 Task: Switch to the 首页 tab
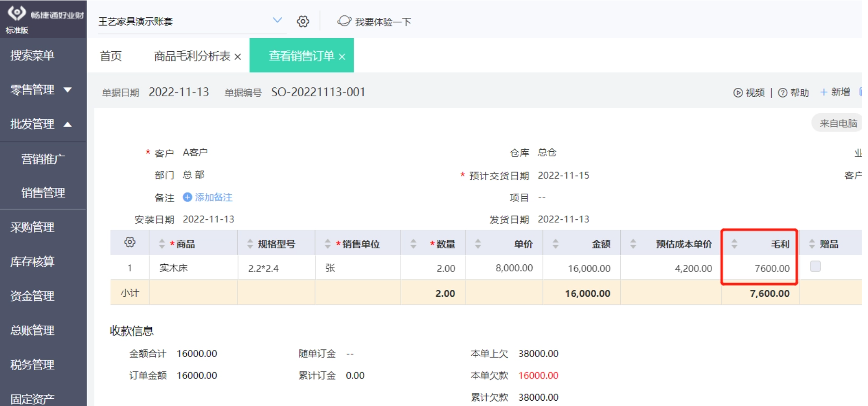(x=111, y=56)
